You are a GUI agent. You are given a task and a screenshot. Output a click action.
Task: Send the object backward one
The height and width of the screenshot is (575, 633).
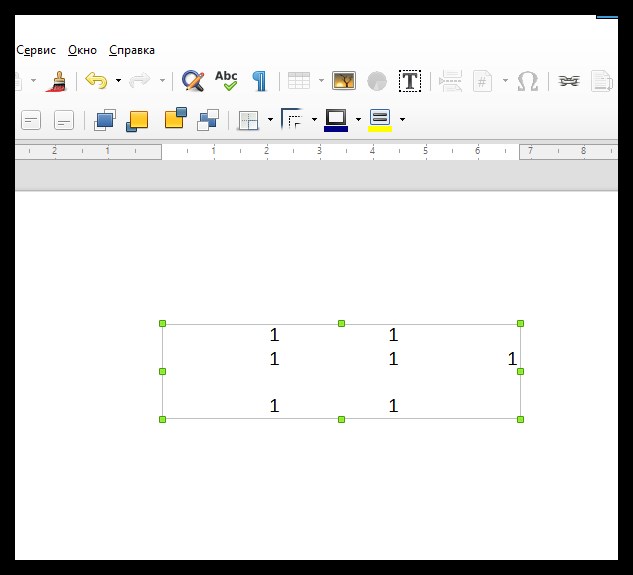pos(176,118)
